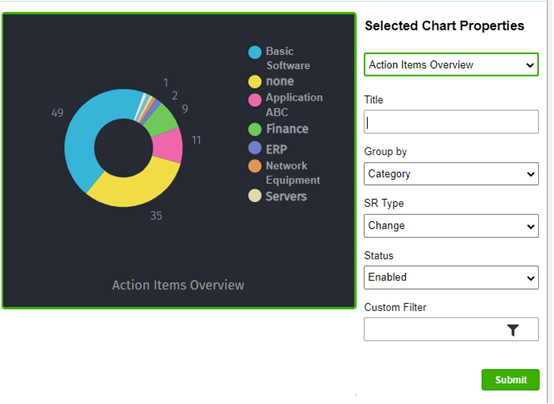Open the SR Type Change dropdown
The width and height of the screenshot is (554, 404).
(x=451, y=226)
